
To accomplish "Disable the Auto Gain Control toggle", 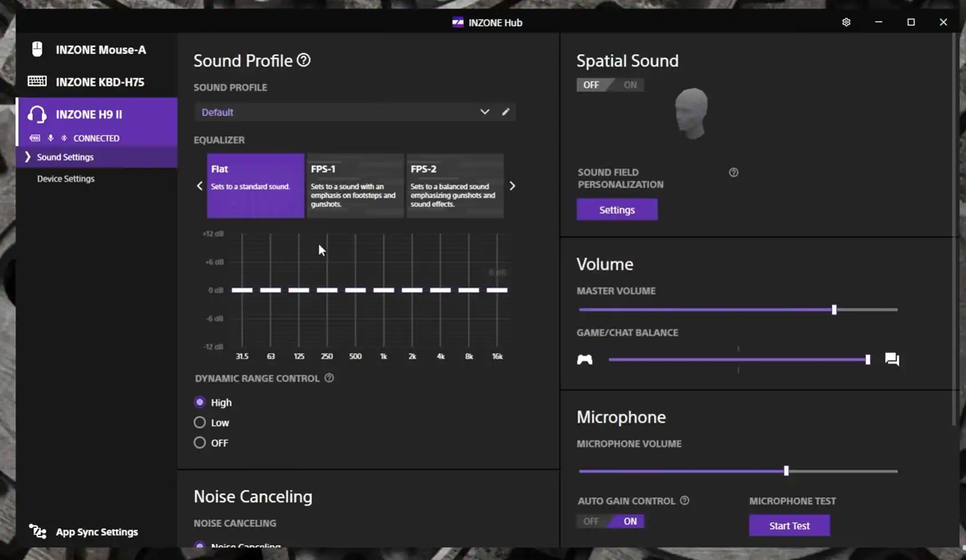I will click(x=591, y=521).
